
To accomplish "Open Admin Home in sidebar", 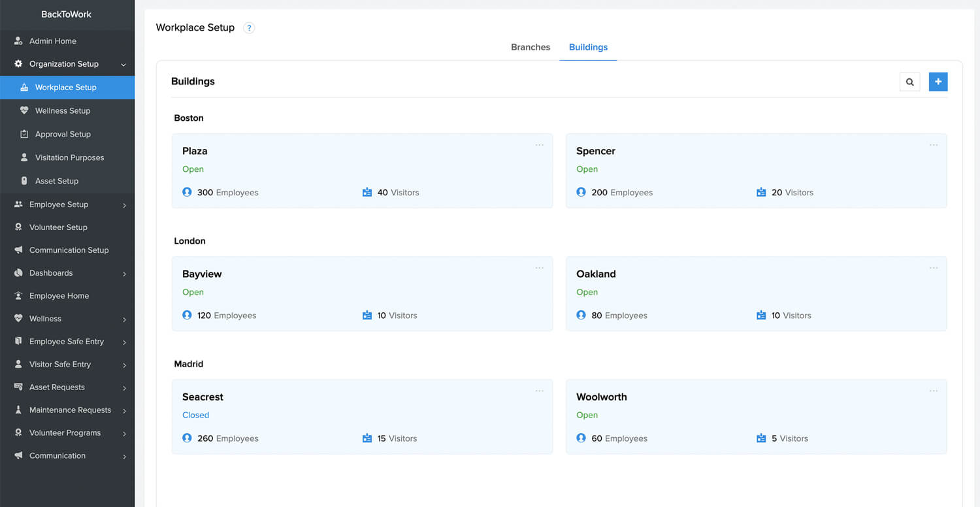I will point(52,41).
